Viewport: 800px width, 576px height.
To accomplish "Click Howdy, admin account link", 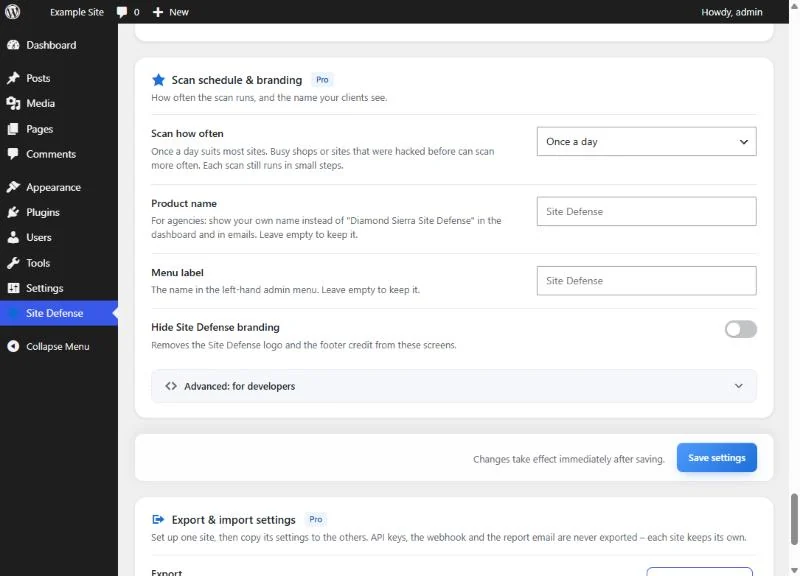I will 732,12.
